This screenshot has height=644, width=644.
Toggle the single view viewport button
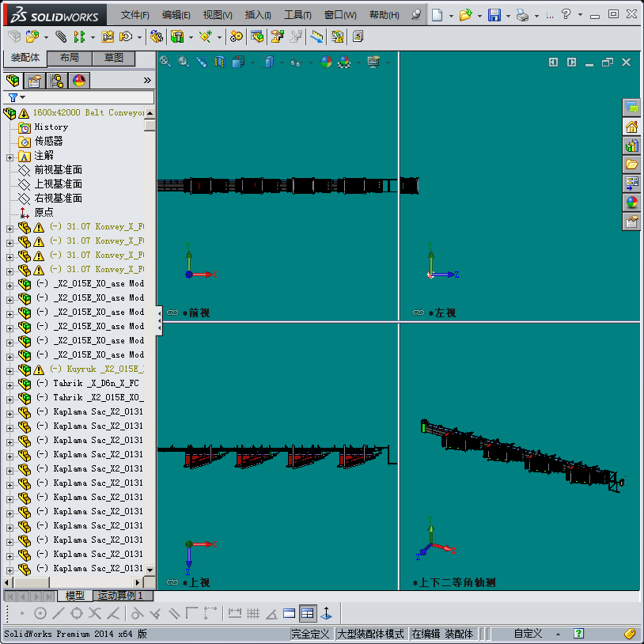pos(289,614)
